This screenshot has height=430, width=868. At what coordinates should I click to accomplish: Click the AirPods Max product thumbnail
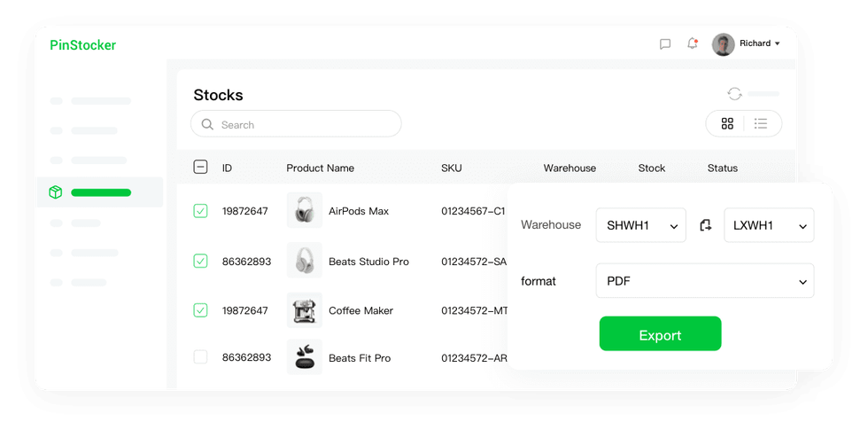pyautogui.click(x=305, y=210)
